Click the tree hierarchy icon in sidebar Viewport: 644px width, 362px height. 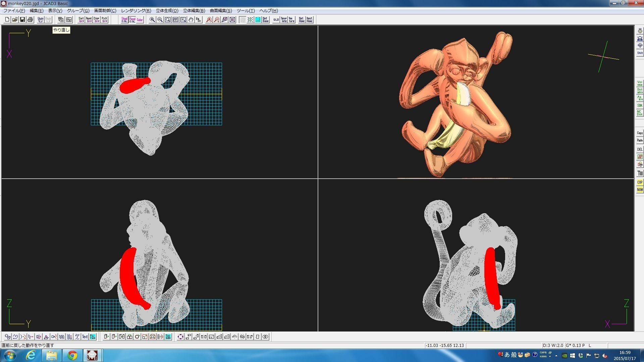[x=640, y=173]
